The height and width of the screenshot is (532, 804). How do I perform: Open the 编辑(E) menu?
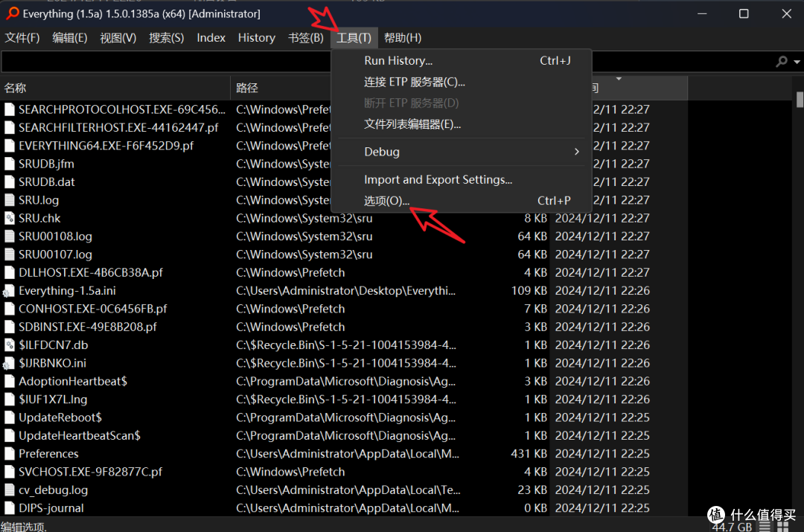point(70,38)
